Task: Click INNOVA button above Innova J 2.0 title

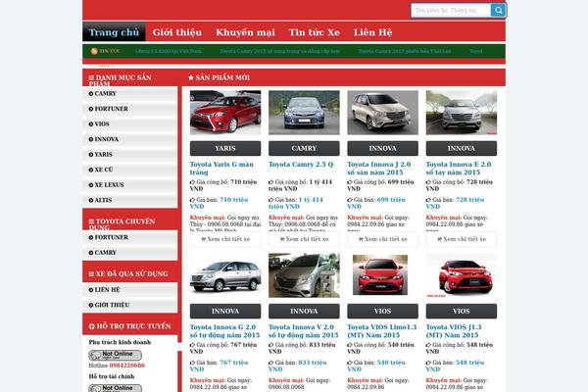Action: click(x=382, y=149)
